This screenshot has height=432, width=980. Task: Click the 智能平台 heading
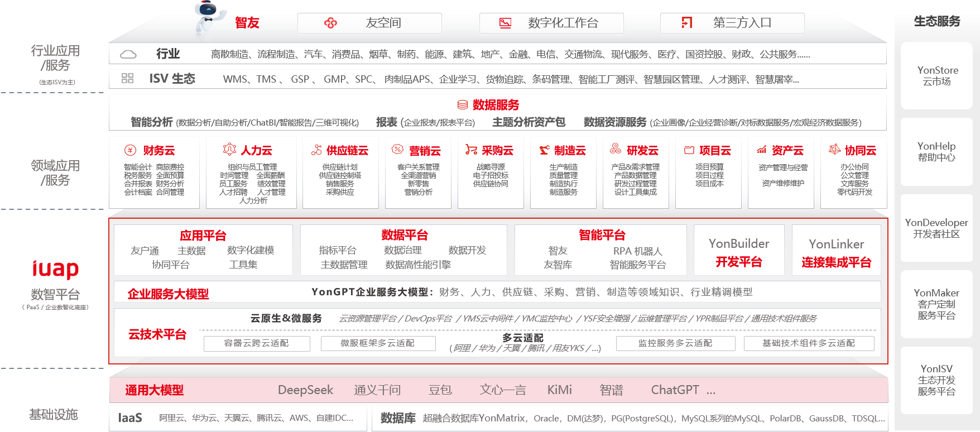(x=602, y=235)
